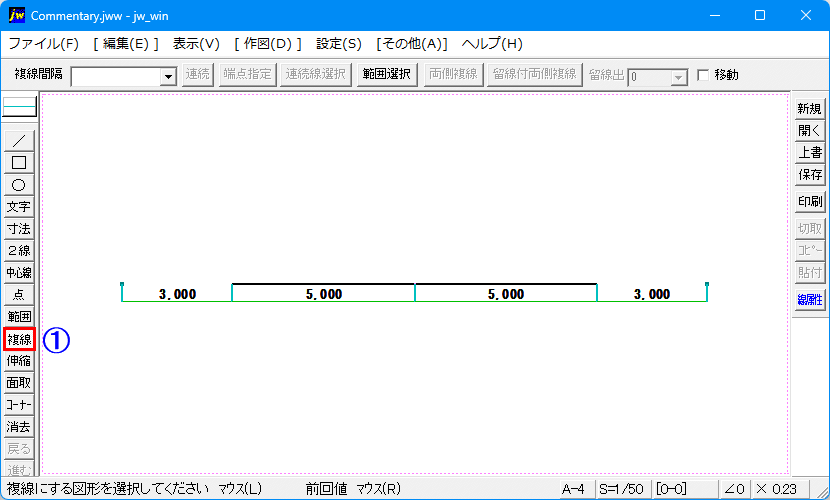830x500 pixels.
Task: Select the 複線 parallel line tool
Action: tap(19, 339)
